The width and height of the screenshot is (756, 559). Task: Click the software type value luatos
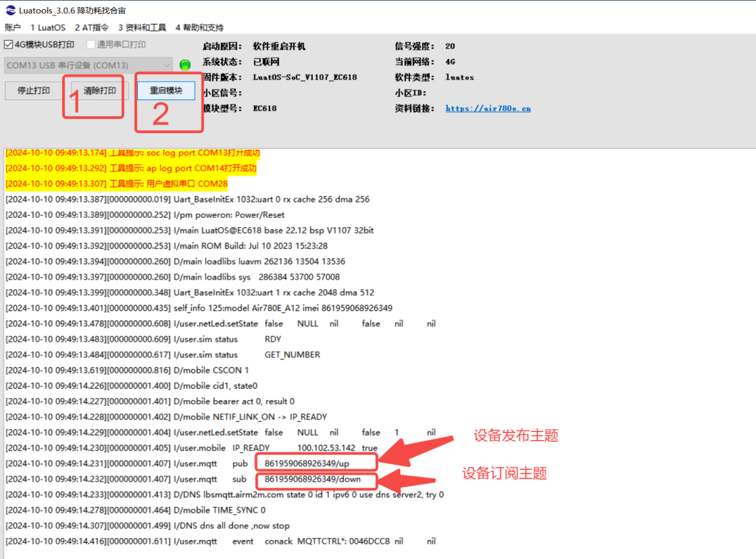click(x=459, y=77)
